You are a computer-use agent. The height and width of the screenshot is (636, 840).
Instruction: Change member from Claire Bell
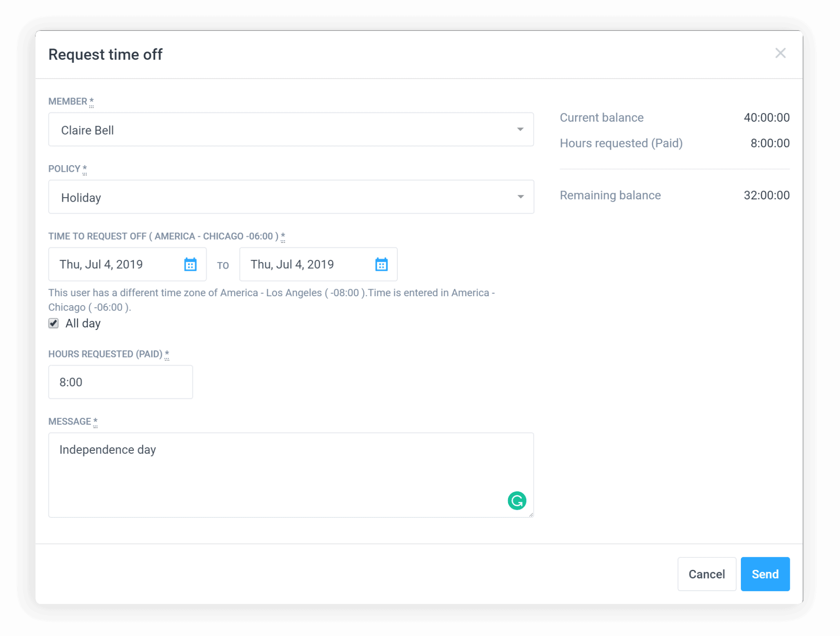(291, 129)
